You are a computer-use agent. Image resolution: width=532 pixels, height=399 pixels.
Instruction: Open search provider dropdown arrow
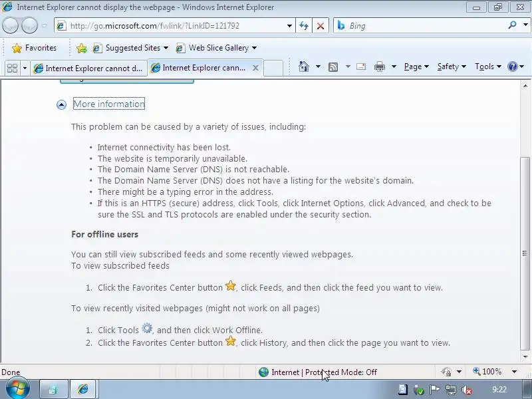(525, 25)
